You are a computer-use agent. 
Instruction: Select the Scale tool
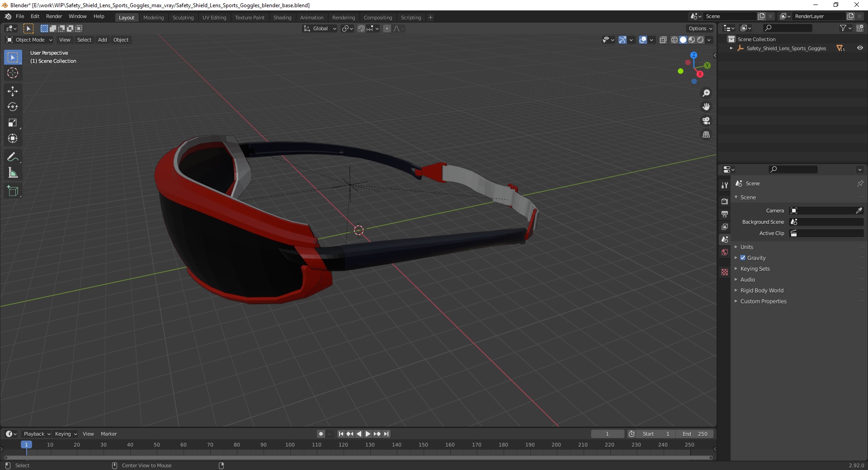pyautogui.click(x=13, y=123)
